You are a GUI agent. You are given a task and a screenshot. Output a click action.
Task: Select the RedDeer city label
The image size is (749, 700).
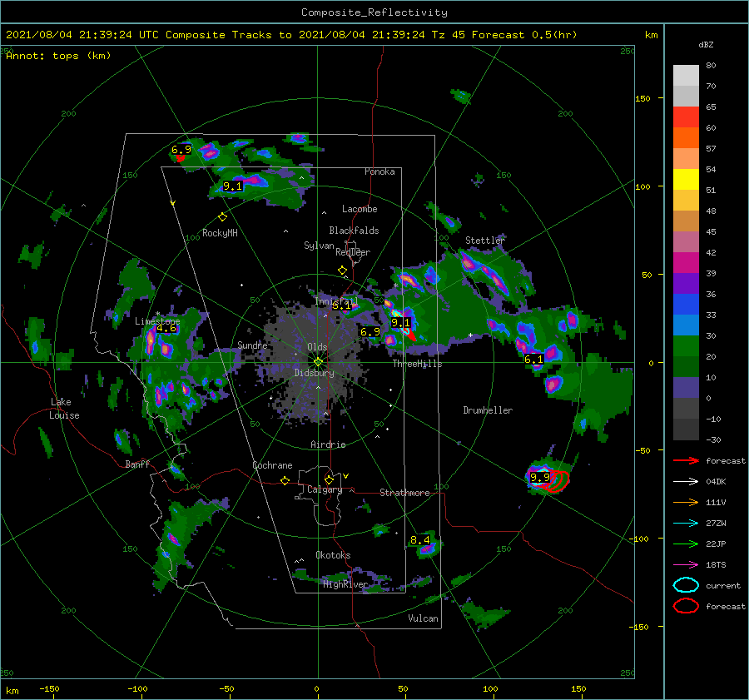tap(353, 252)
